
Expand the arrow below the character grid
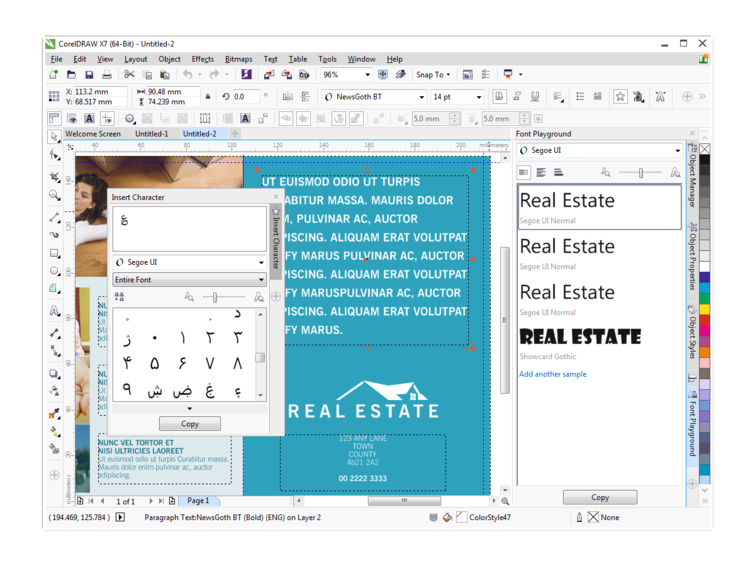[190, 408]
